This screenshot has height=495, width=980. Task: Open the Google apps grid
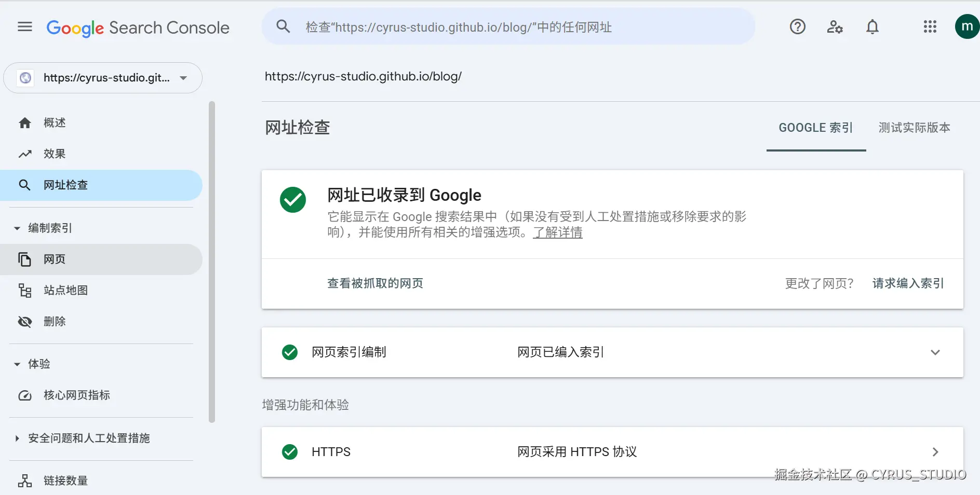(930, 26)
